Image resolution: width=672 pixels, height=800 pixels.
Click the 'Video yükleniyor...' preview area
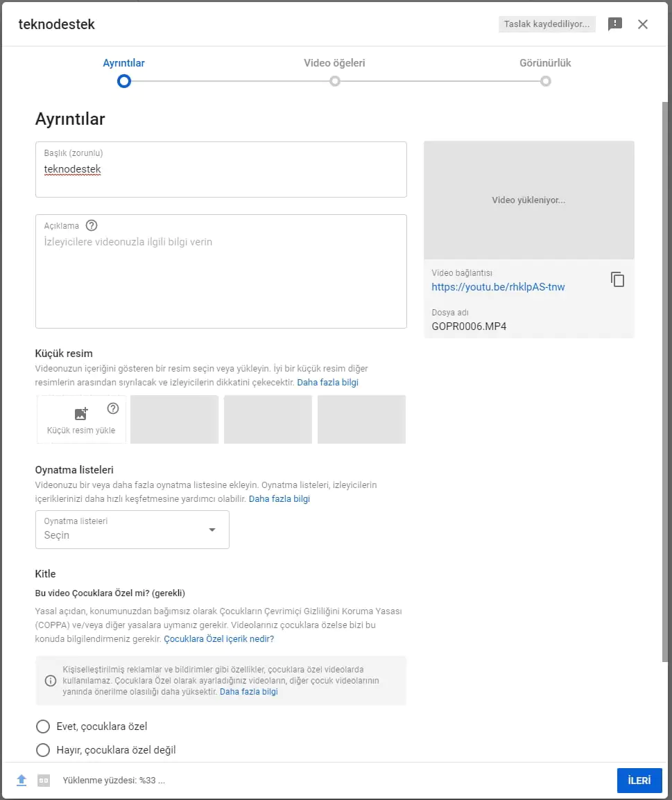coord(529,200)
